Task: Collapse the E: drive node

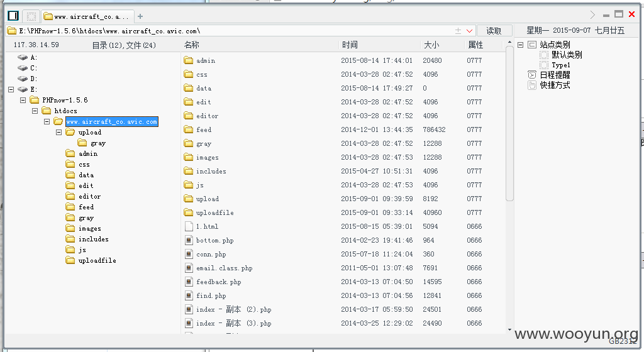Action: (x=11, y=89)
